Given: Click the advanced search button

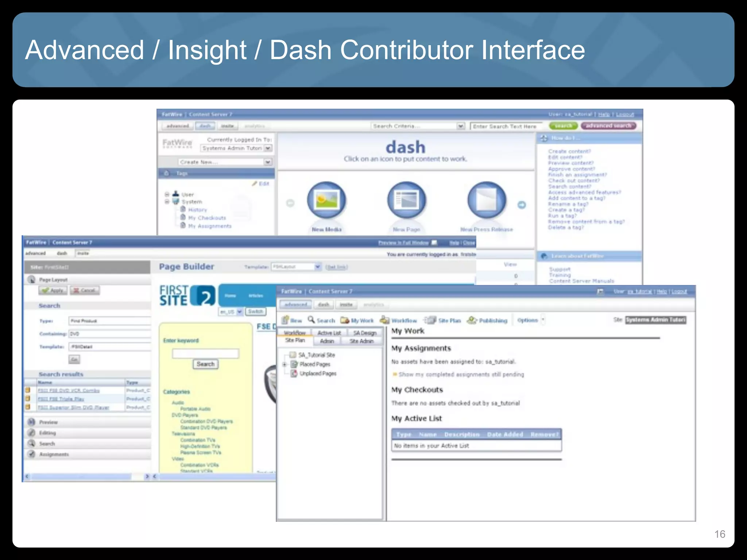Looking at the screenshot, I should click(x=608, y=126).
